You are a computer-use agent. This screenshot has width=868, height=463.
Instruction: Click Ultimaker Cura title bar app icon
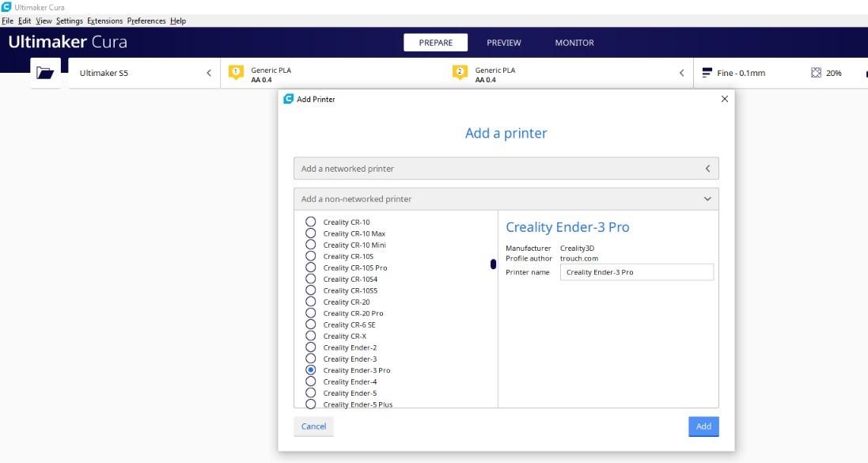[x=6, y=6]
